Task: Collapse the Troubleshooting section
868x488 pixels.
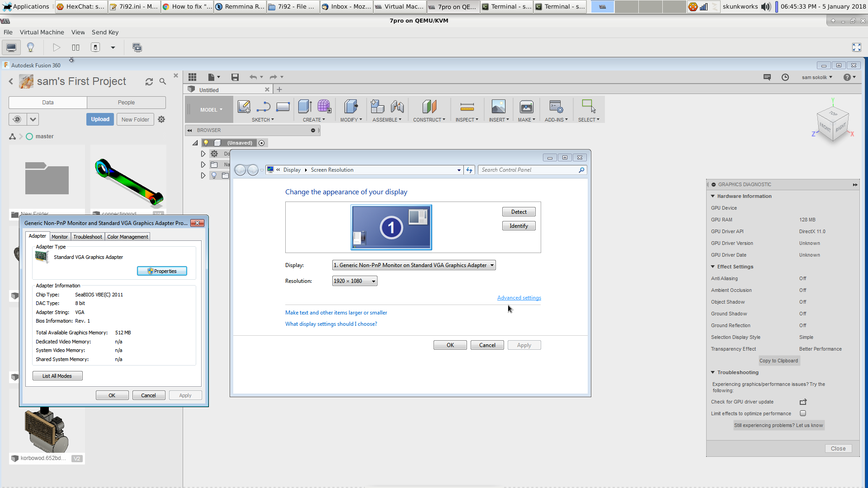Action: point(713,372)
